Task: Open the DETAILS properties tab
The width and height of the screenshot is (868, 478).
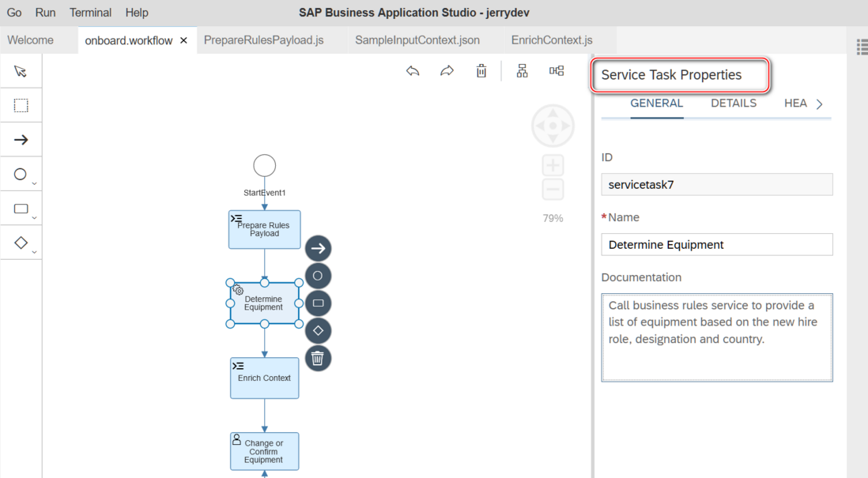Action: (x=734, y=104)
